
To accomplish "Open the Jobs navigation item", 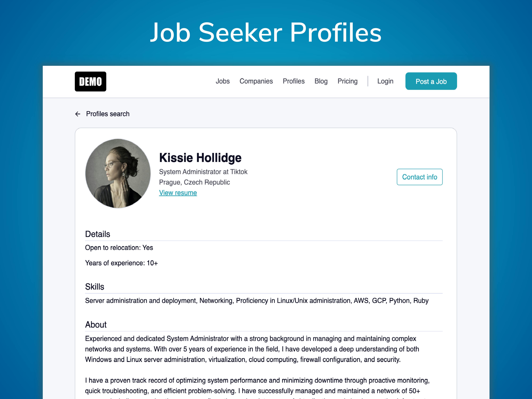I will coord(223,81).
